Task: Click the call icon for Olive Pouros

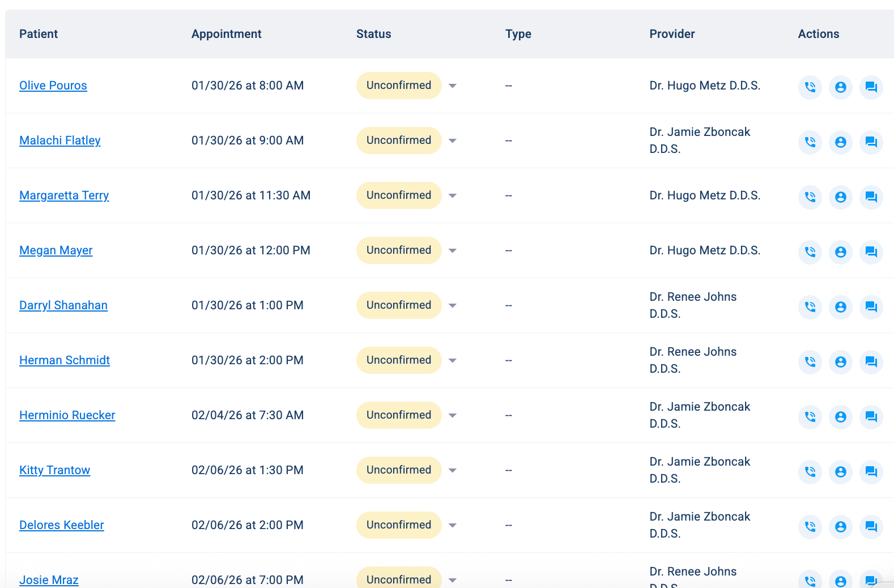Action: point(810,87)
